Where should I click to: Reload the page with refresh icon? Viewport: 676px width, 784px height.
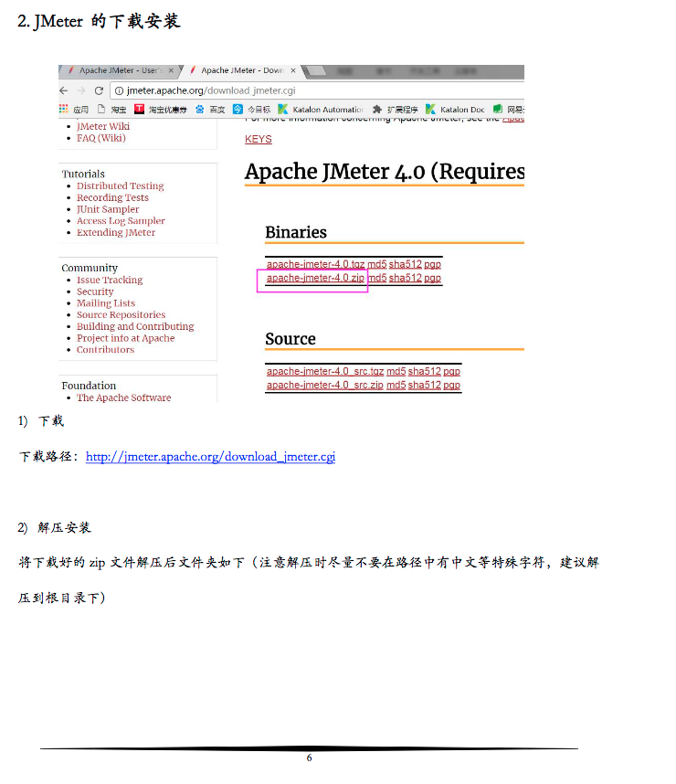click(99, 90)
